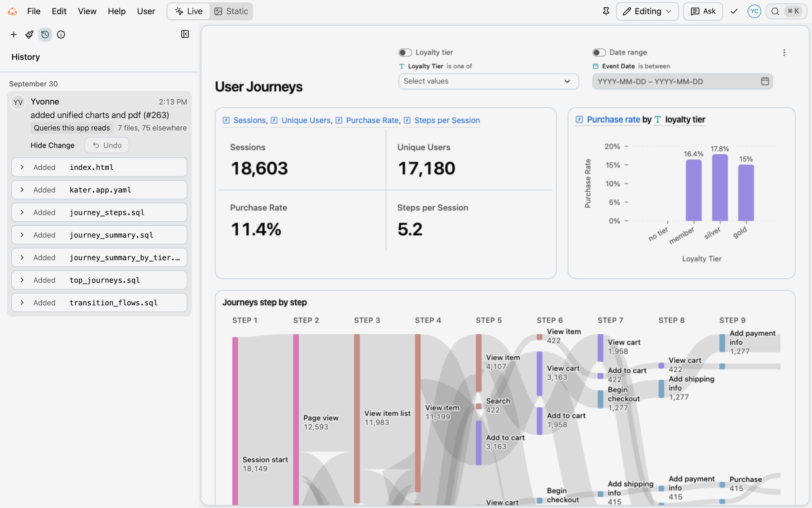Collapse the sidebar panel icon
The image size is (812, 508).
point(185,34)
